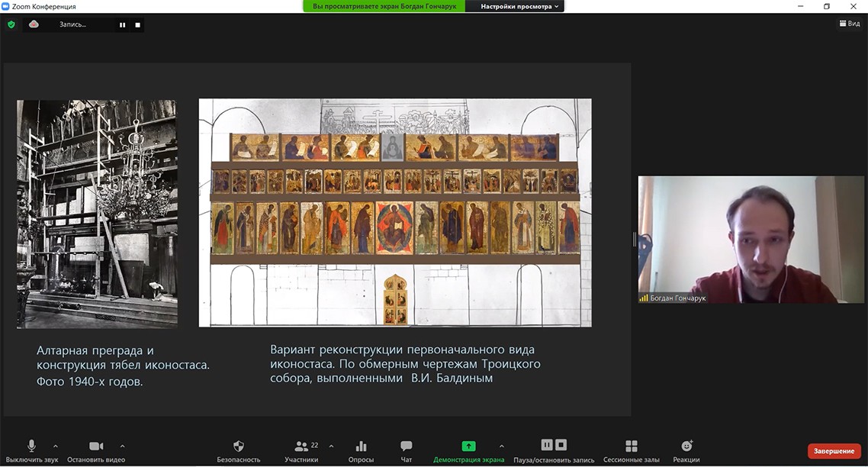Pause recording from top-left indicator
The width and height of the screenshot is (868, 467).
122,25
